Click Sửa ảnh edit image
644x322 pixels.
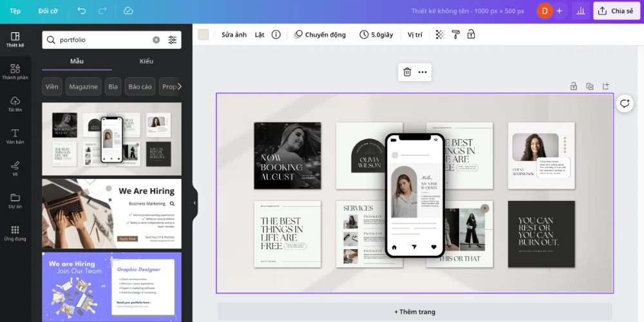click(234, 35)
